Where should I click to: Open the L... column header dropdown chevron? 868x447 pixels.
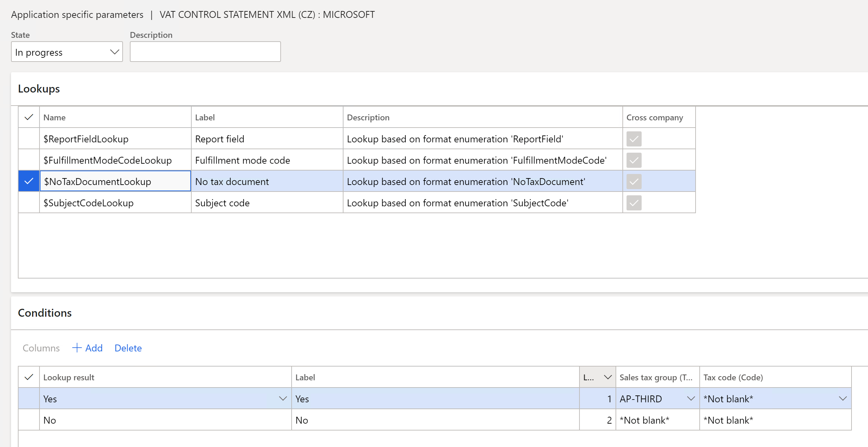point(608,377)
